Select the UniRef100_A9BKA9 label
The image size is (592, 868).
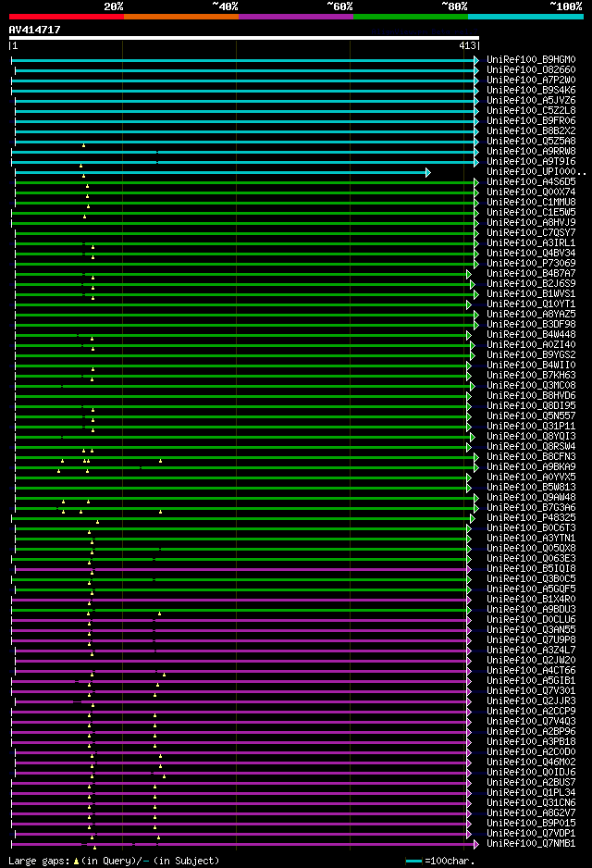(531, 467)
